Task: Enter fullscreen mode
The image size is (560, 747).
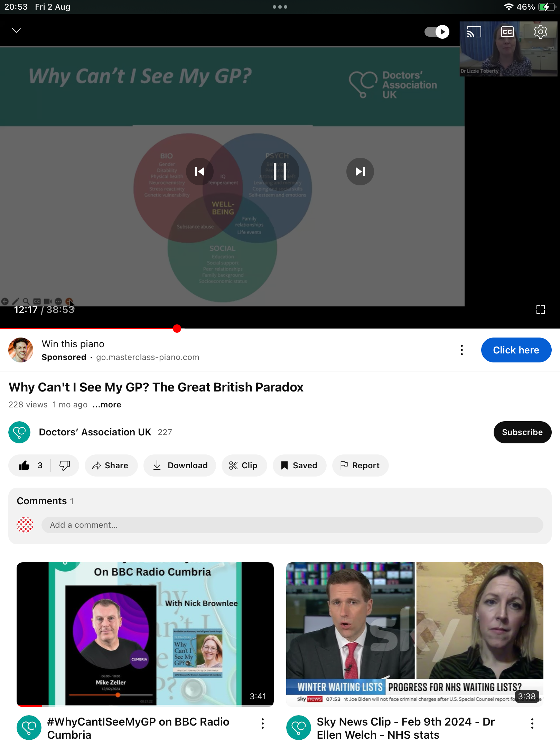Action: [540, 310]
